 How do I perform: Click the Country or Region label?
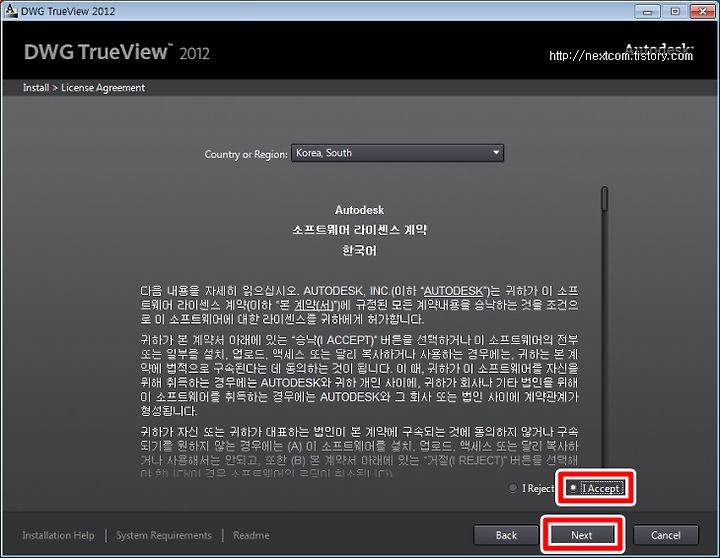(246, 154)
